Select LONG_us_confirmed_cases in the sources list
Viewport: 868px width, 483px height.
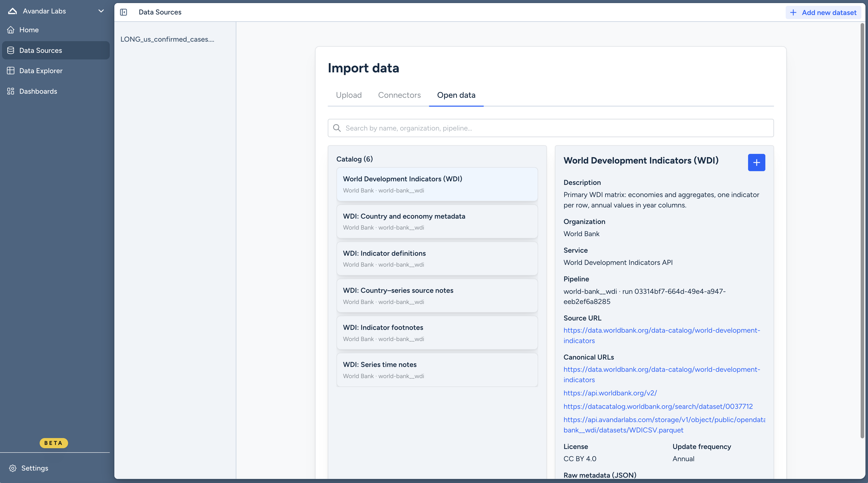(168, 39)
